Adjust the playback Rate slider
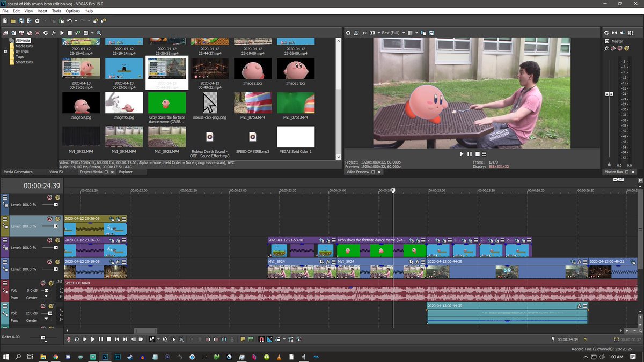The width and height of the screenshot is (644, 362). [x=43, y=337]
